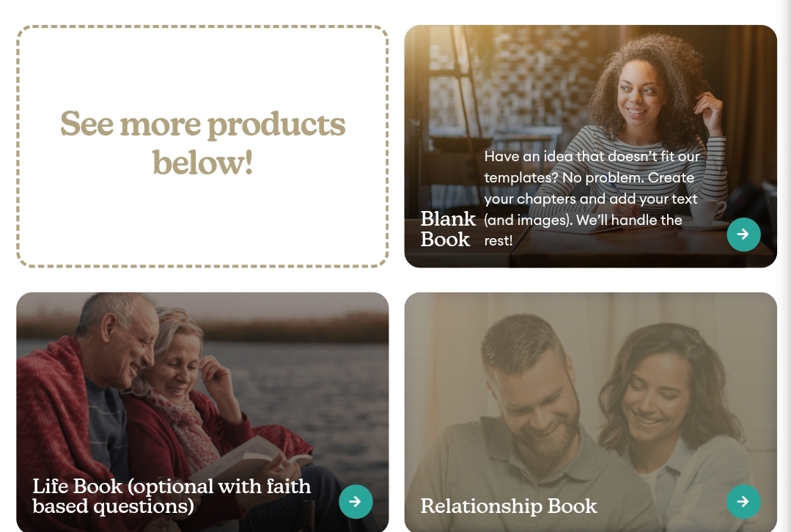Viewport: 791px width, 532px height.
Task: Open the Life Book faith based questions title
Action: coord(172,496)
